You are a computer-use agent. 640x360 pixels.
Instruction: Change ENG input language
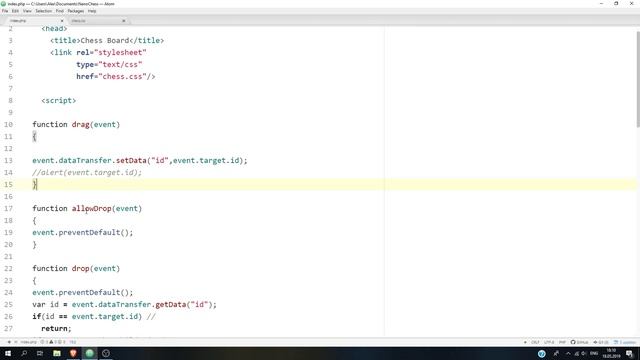click(x=594, y=353)
